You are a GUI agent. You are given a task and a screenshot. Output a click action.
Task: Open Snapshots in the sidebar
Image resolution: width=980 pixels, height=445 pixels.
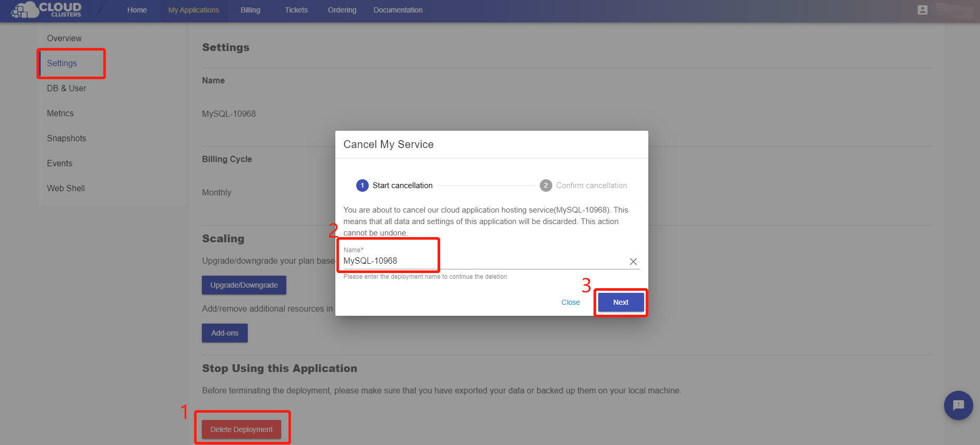[x=67, y=138]
